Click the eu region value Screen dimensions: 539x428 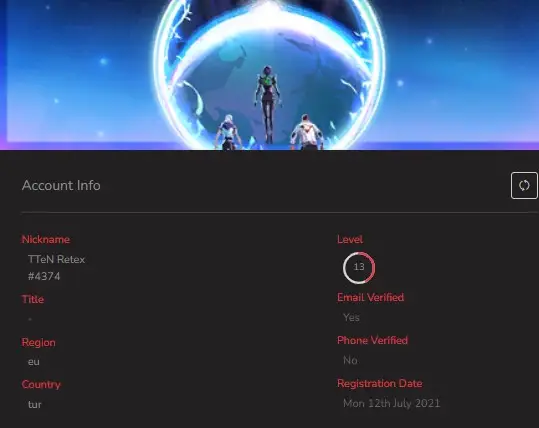point(34,362)
